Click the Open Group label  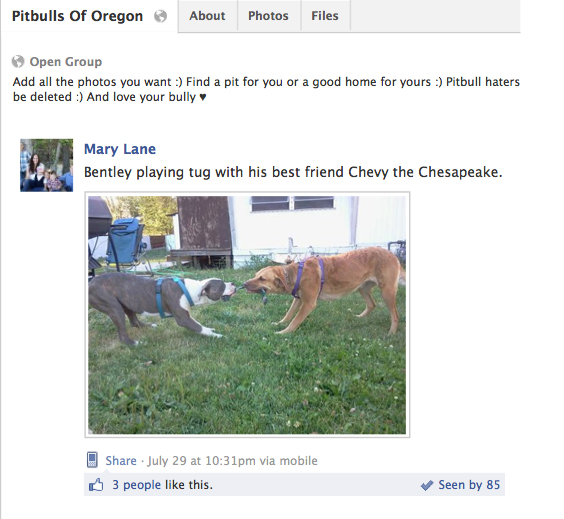pyautogui.click(x=66, y=62)
